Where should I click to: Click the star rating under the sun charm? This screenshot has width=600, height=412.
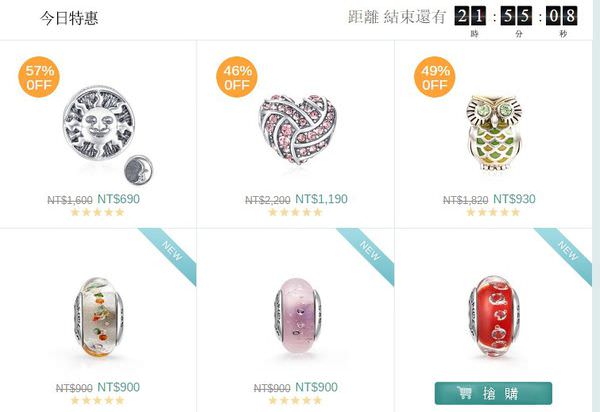[98, 212]
